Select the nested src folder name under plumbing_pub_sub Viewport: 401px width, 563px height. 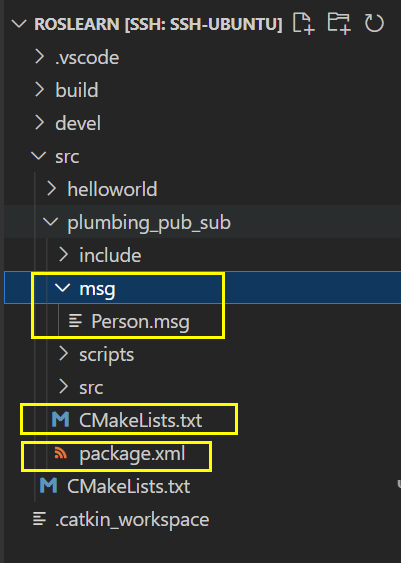(x=91, y=388)
